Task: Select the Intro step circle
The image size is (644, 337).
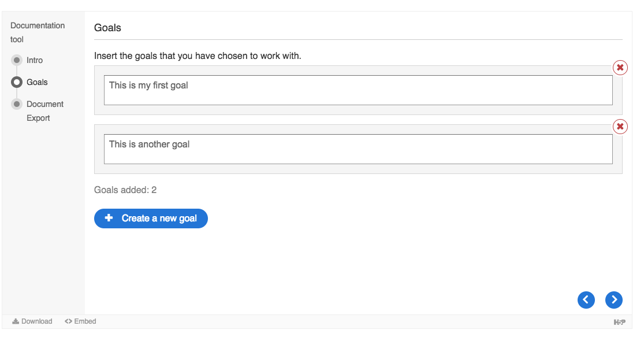Action: coord(16,60)
